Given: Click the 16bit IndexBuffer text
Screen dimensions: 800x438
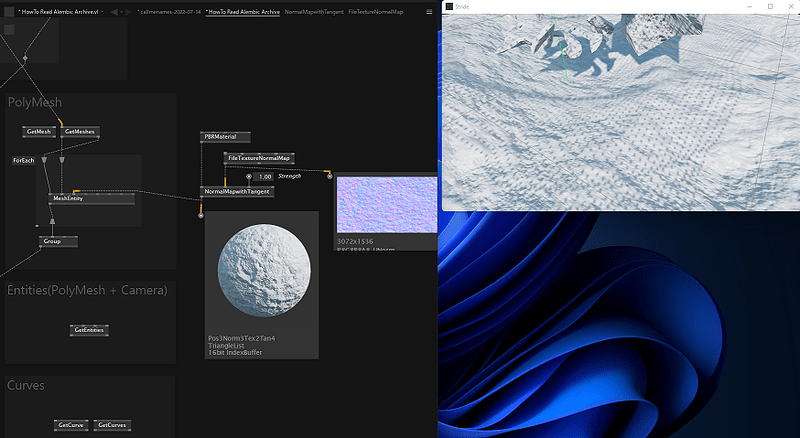Looking at the screenshot, I should tap(235, 352).
